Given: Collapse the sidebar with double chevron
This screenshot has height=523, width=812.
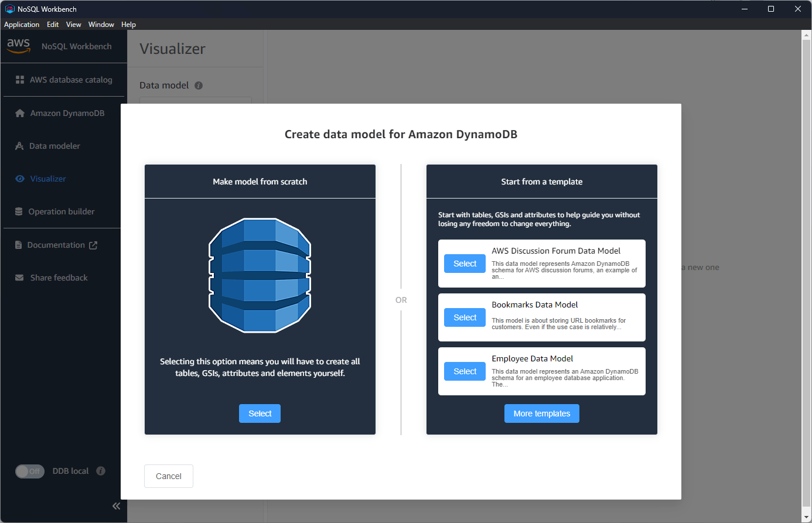Looking at the screenshot, I should click(116, 506).
